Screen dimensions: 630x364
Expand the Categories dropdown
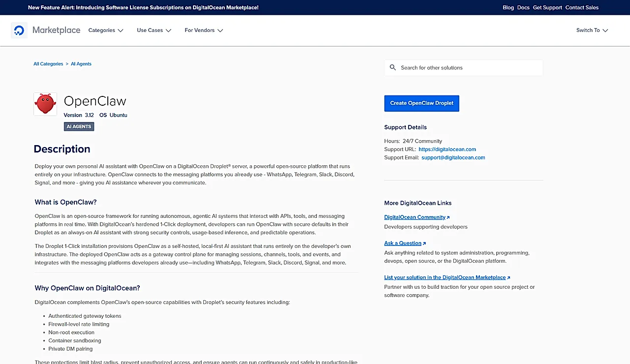click(106, 30)
